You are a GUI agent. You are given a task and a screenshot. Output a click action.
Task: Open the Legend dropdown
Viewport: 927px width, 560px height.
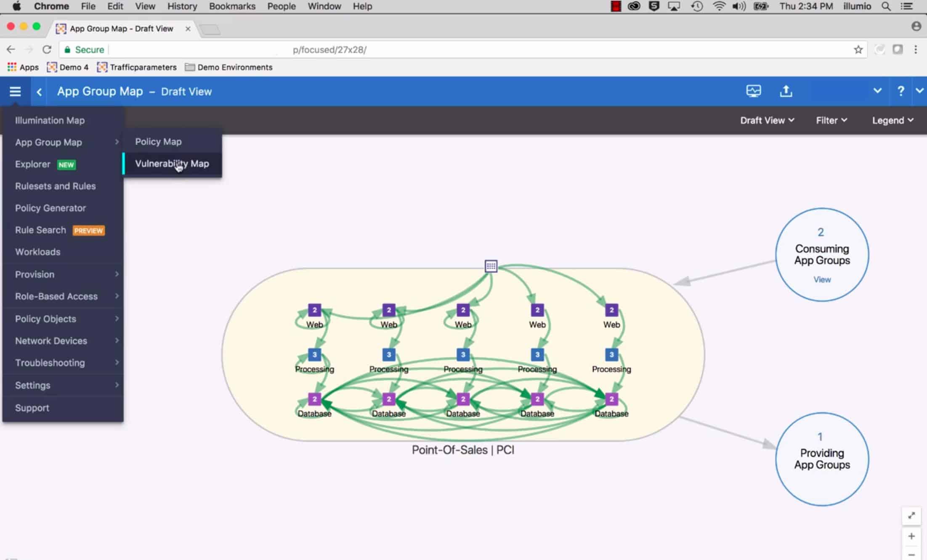pos(892,120)
